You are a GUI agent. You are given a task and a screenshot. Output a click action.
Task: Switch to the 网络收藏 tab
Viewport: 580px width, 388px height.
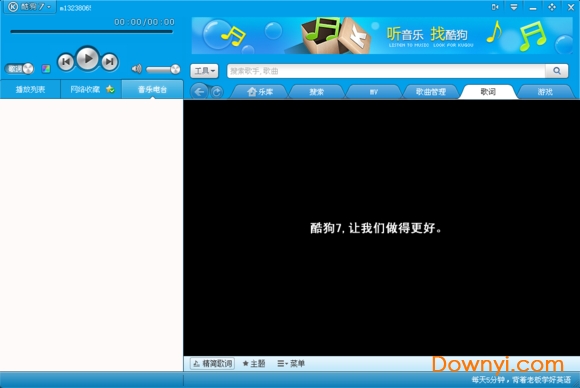click(85, 90)
